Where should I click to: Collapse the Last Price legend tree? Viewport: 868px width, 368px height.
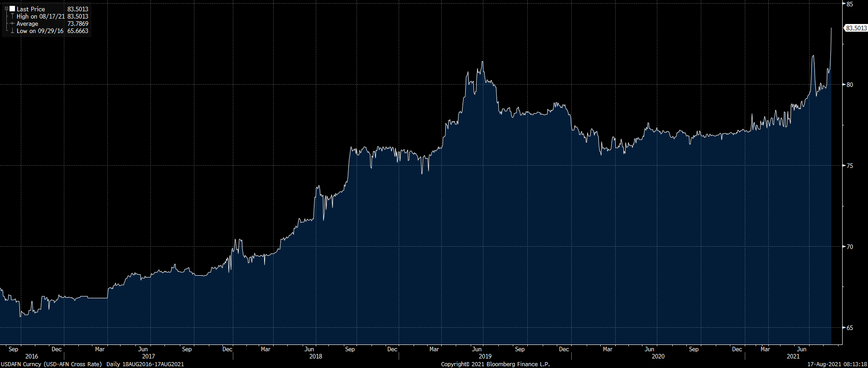pos(6,9)
